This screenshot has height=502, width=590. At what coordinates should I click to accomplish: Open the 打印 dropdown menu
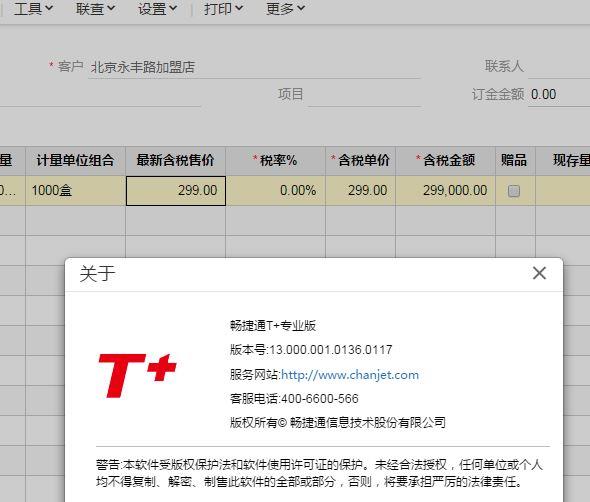pyautogui.click(x=224, y=8)
